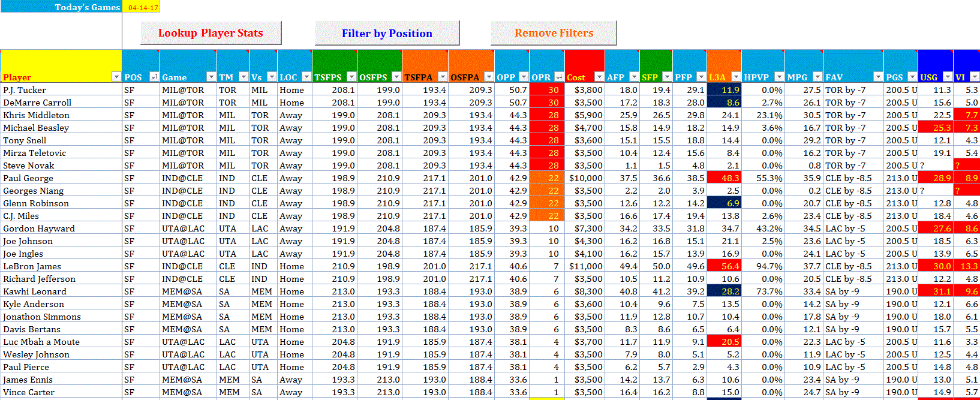The image size is (980, 400).
Task: Open the MPG column filter dropdown
Action: [x=817, y=77]
